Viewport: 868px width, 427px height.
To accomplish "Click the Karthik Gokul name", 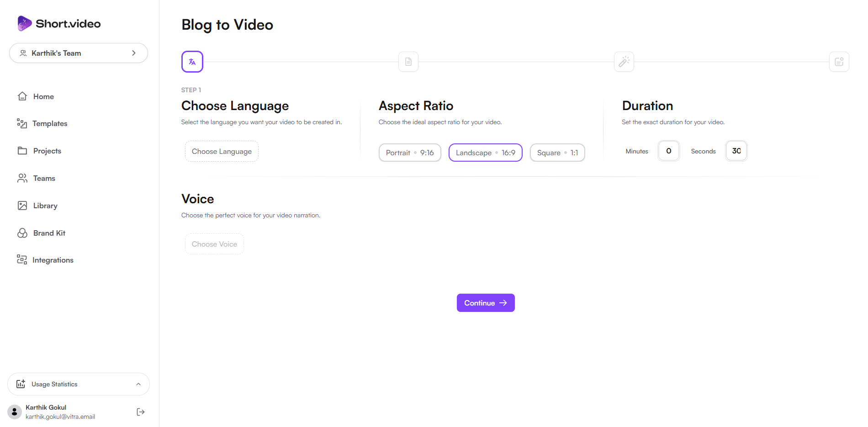I will coord(46,407).
